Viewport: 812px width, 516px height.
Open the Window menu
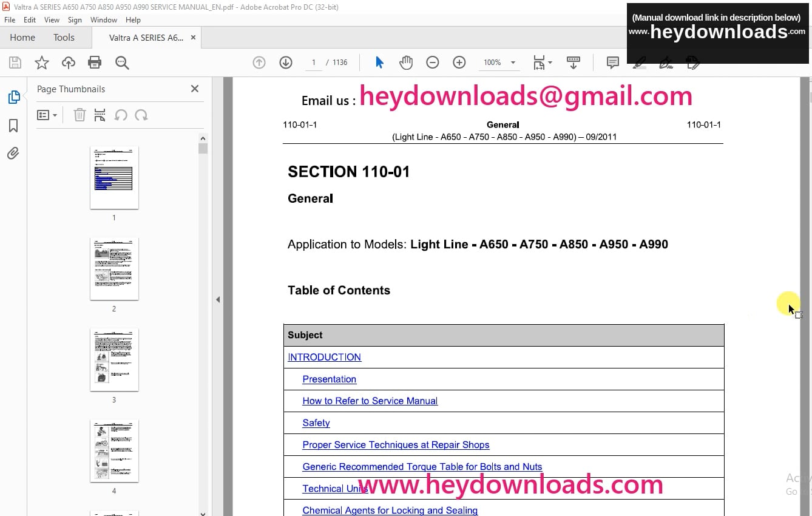point(104,20)
